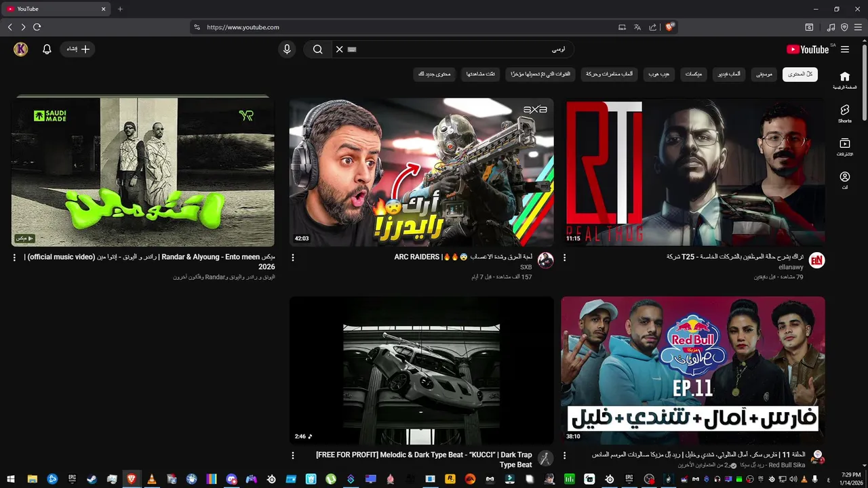Open the You page in sidebar
Image resolution: width=868 pixels, height=488 pixels.
point(845,180)
